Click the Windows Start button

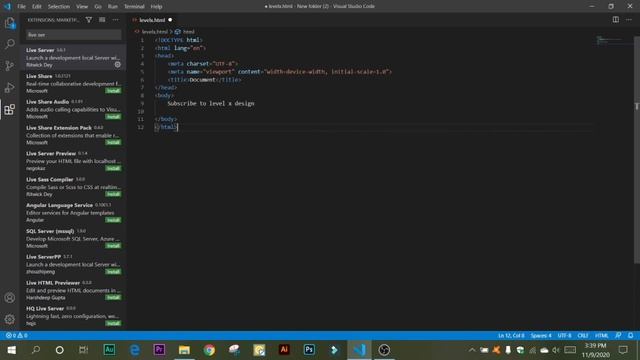[x=11, y=350]
